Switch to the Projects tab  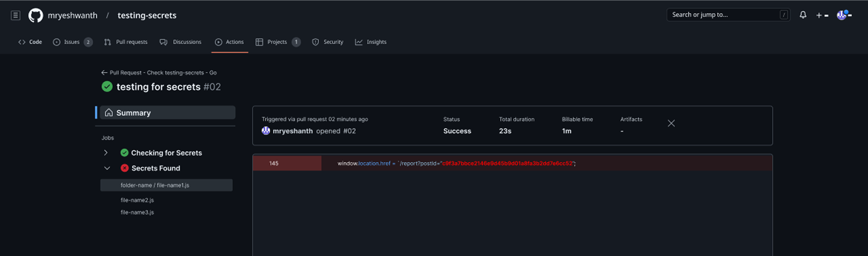[277, 42]
